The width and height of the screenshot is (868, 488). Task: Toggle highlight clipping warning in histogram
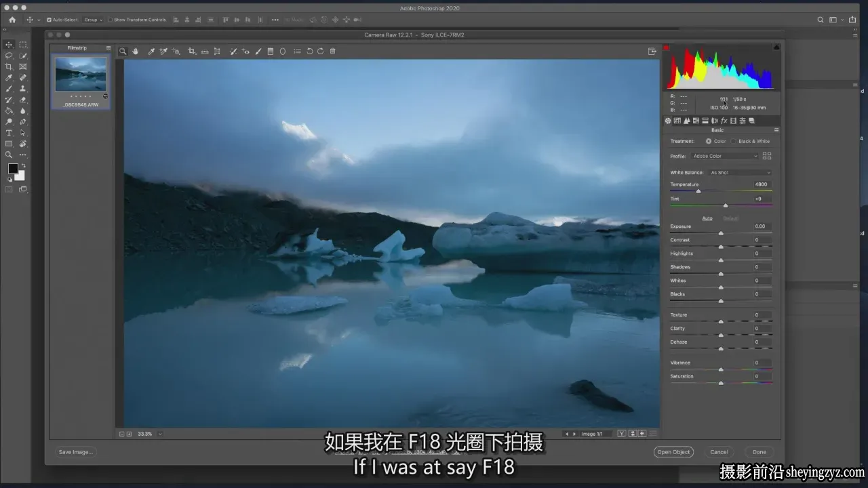(x=776, y=47)
